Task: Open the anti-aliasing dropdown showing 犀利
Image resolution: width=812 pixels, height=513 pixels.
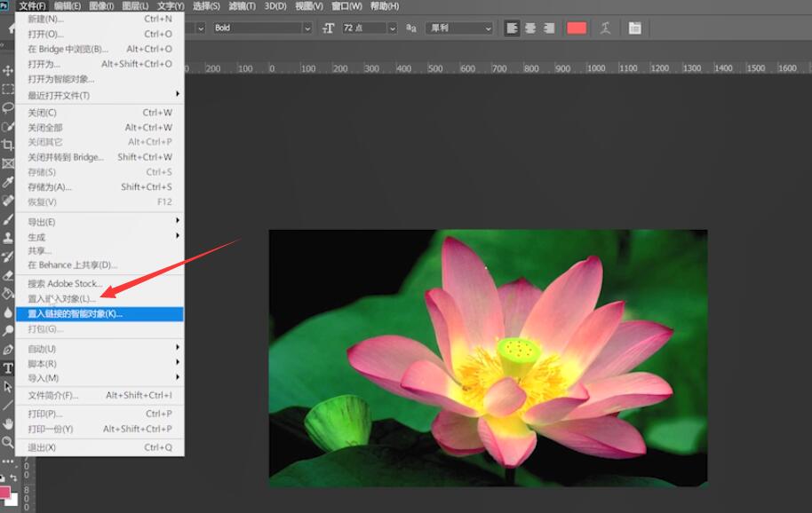Action: (458, 28)
